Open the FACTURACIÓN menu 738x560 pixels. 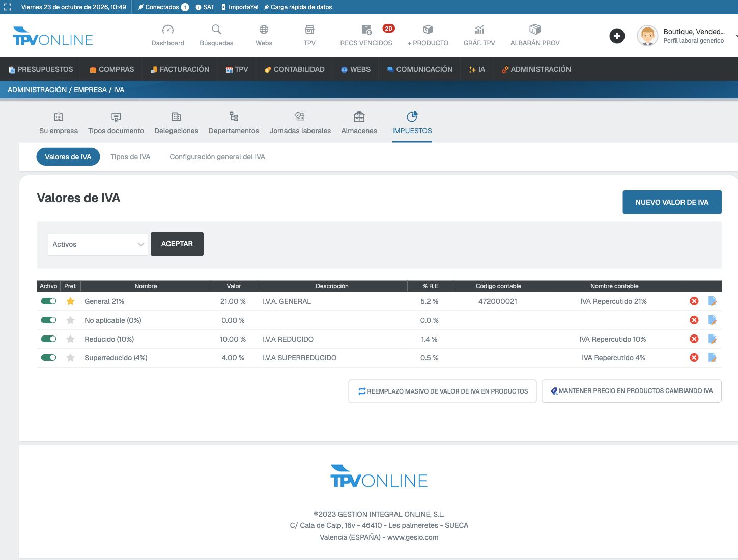click(x=180, y=69)
